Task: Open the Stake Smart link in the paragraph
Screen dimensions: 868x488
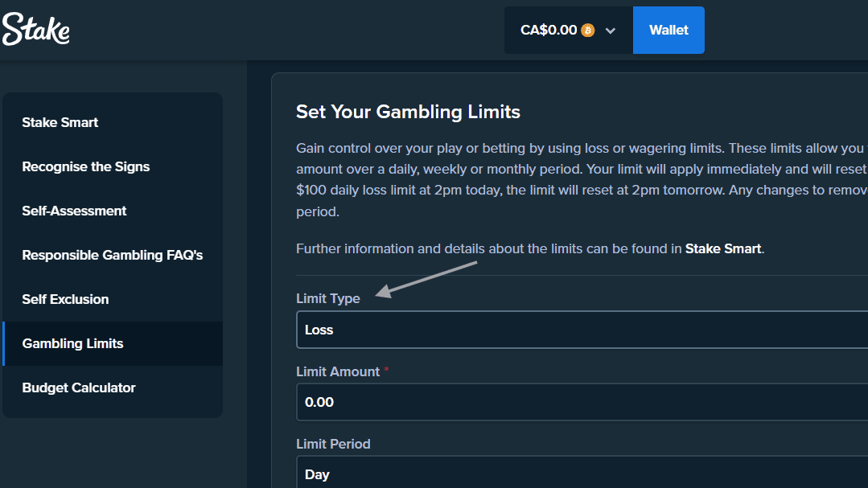Action: tap(722, 248)
